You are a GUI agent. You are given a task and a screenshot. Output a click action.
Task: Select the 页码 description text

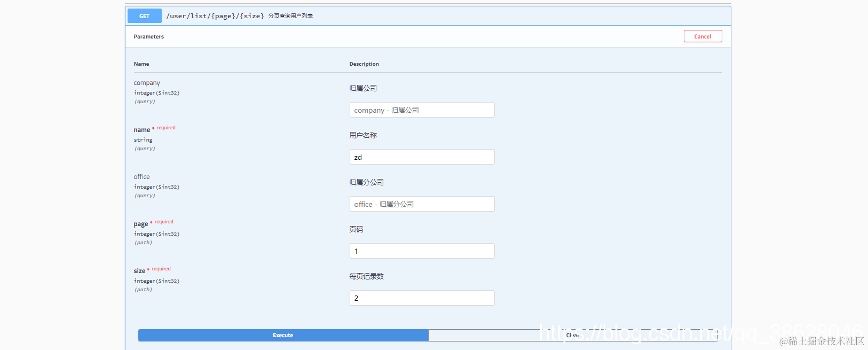[356, 229]
